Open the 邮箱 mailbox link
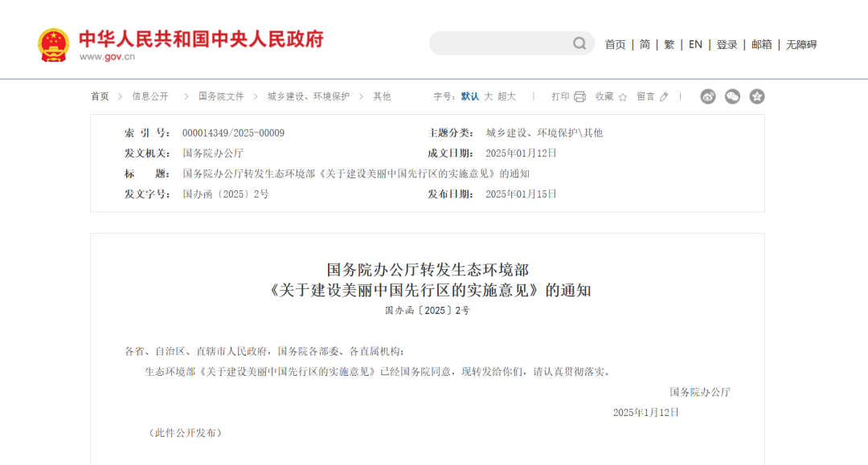Image resolution: width=868 pixels, height=465 pixels. click(x=762, y=45)
